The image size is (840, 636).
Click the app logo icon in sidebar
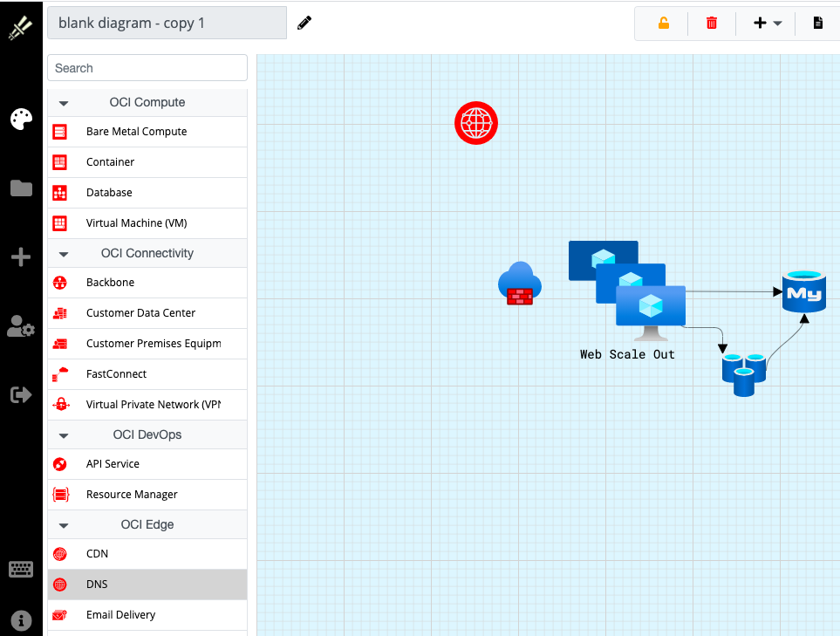(20, 27)
